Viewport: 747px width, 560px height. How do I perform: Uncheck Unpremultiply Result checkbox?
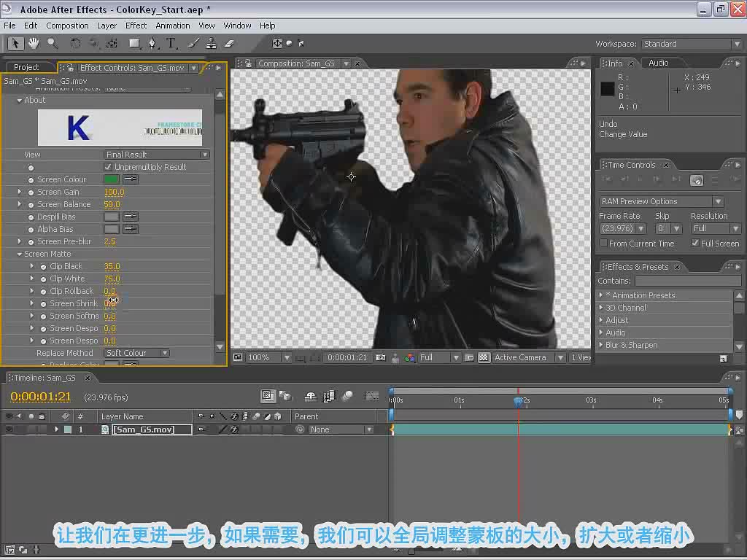108,167
